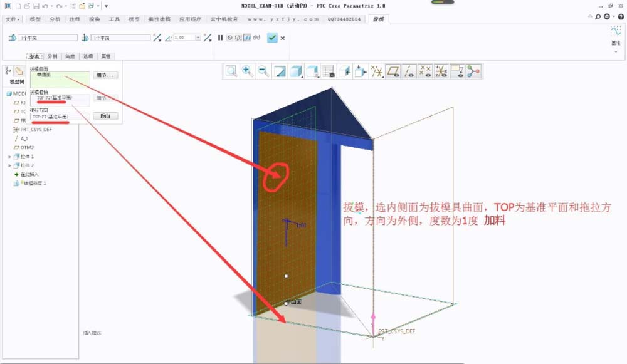Click the Save icon in quick access toolbar
This screenshot has height=364, width=627.
(x=36, y=6)
